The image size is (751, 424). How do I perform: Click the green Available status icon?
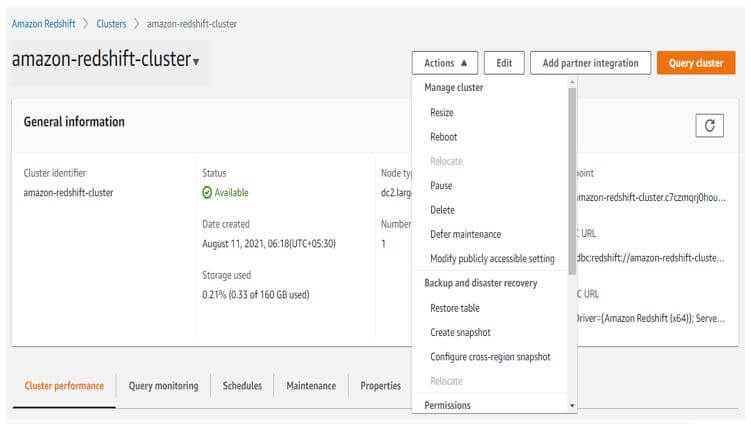click(207, 193)
